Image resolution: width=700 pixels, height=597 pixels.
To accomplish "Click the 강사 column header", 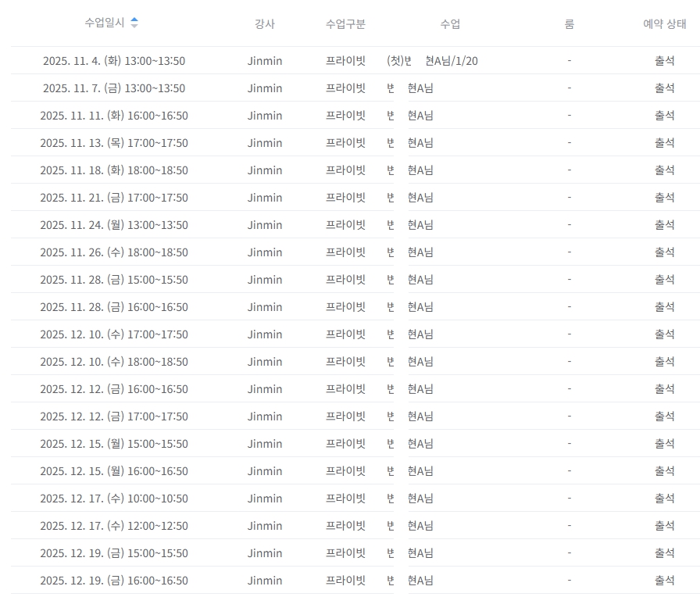I will pyautogui.click(x=265, y=24).
